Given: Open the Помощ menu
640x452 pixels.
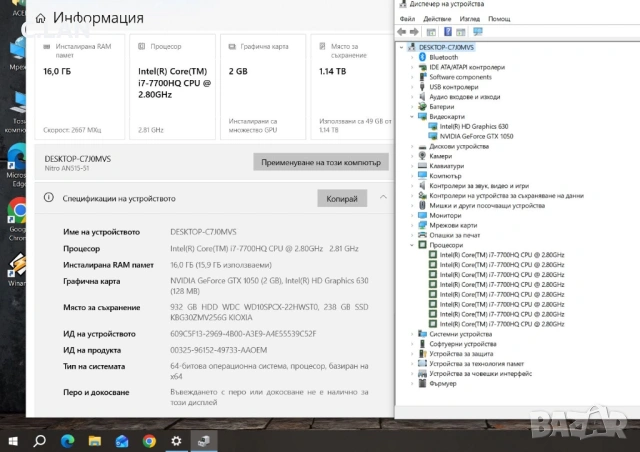Looking at the screenshot, I should 499,19.
